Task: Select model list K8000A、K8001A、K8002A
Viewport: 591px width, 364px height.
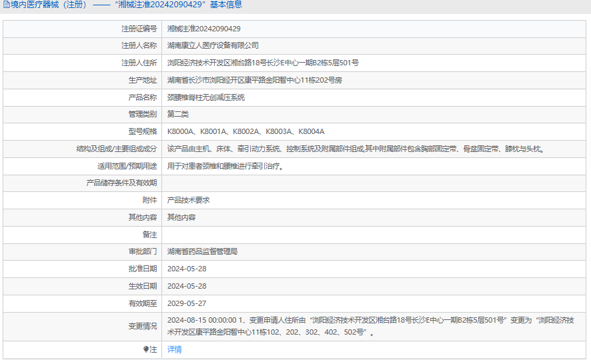Action: click(x=246, y=131)
